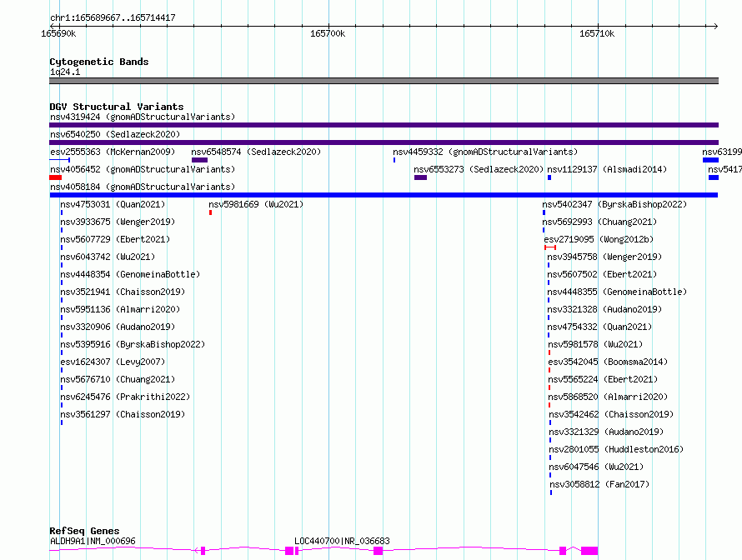Open nsv6553273 Sedlazeck2020 variant
742x560 pixels.
tap(479, 169)
